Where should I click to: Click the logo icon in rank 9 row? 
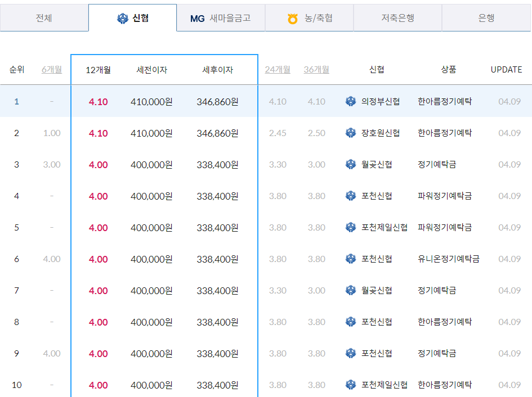351,353
